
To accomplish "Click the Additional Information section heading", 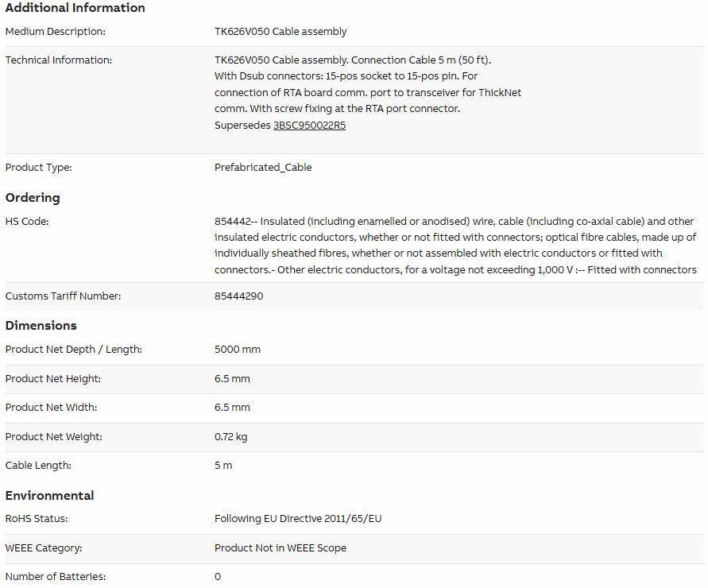I will tap(75, 8).
